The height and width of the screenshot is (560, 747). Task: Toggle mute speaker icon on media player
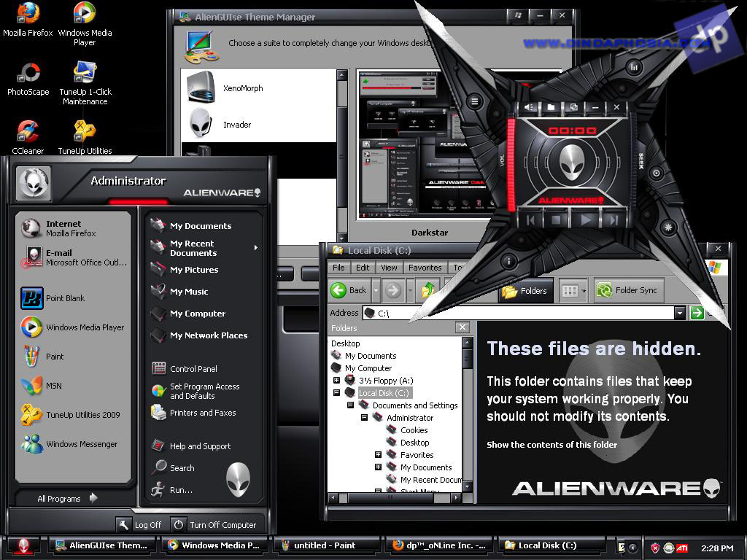coord(530,107)
